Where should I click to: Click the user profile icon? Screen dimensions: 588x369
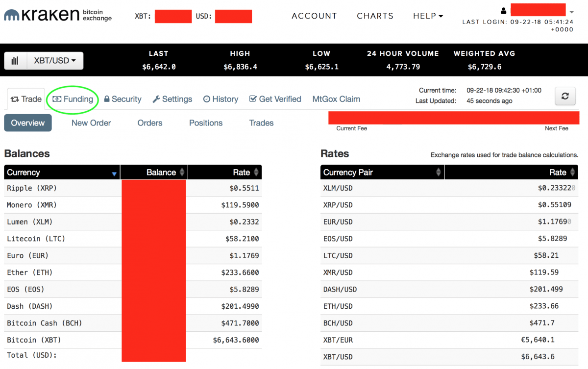[x=503, y=11]
